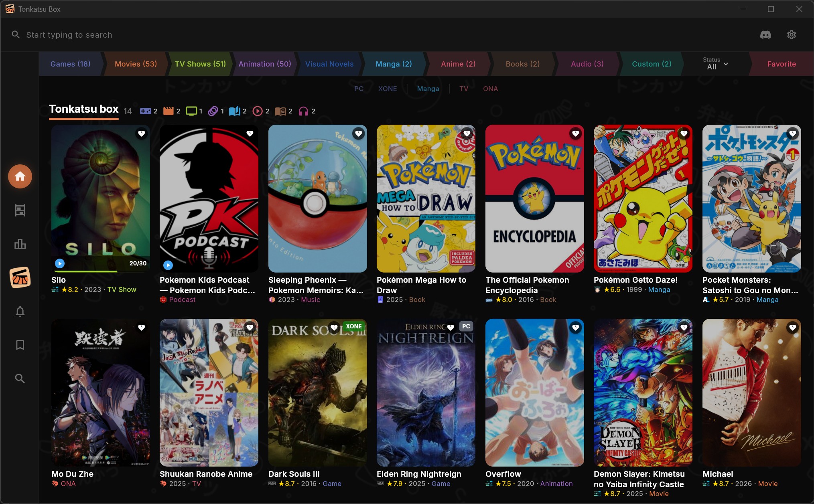Toggle favorite heart on Overflow
Image resolution: width=814 pixels, height=504 pixels.
(575, 328)
